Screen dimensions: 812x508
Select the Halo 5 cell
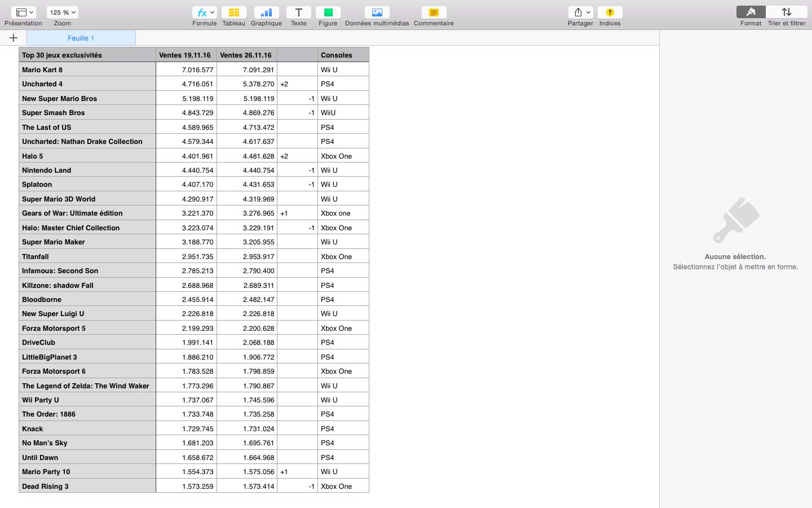87,156
